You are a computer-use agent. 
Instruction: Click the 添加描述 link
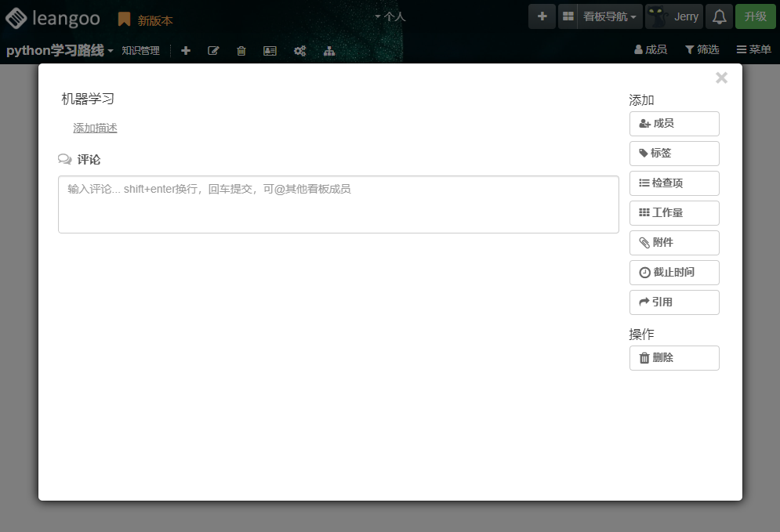95,128
